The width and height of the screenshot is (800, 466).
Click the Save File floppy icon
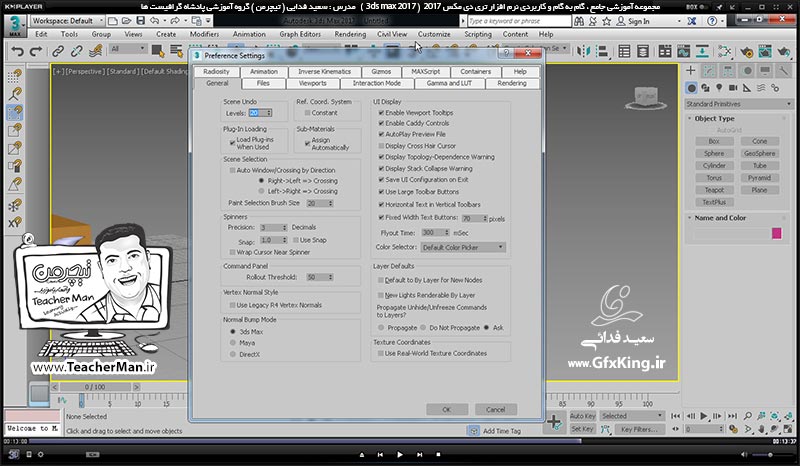pyautogui.click(x=140, y=21)
